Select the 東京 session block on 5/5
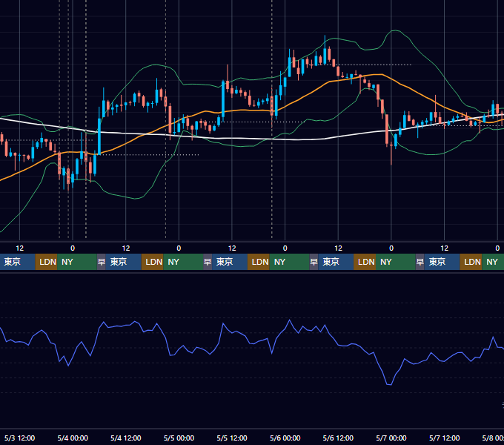This screenshot has height=445, width=504. [x=230, y=262]
